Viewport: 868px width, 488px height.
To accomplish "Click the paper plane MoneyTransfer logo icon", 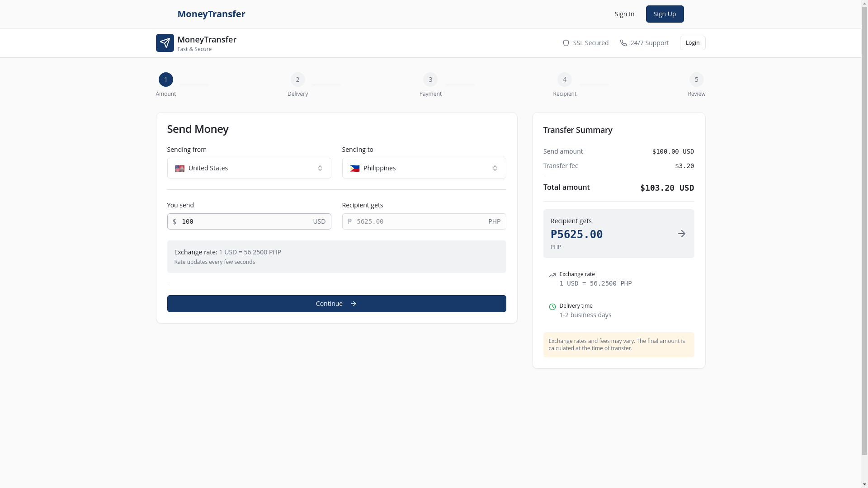I will click(165, 43).
